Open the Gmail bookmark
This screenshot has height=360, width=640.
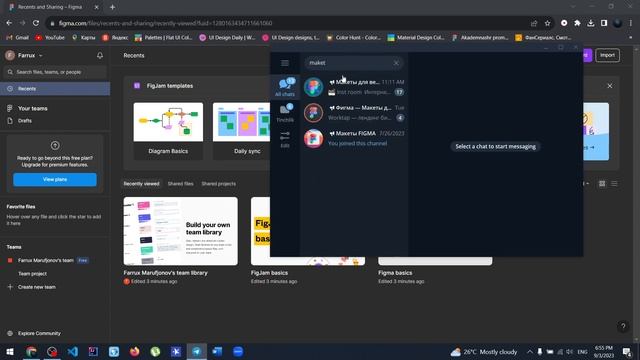[x=18, y=38]
